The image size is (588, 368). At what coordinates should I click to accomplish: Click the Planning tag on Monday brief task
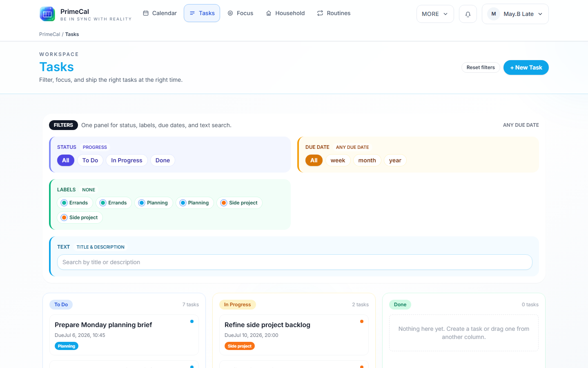(x=67, y=346)
